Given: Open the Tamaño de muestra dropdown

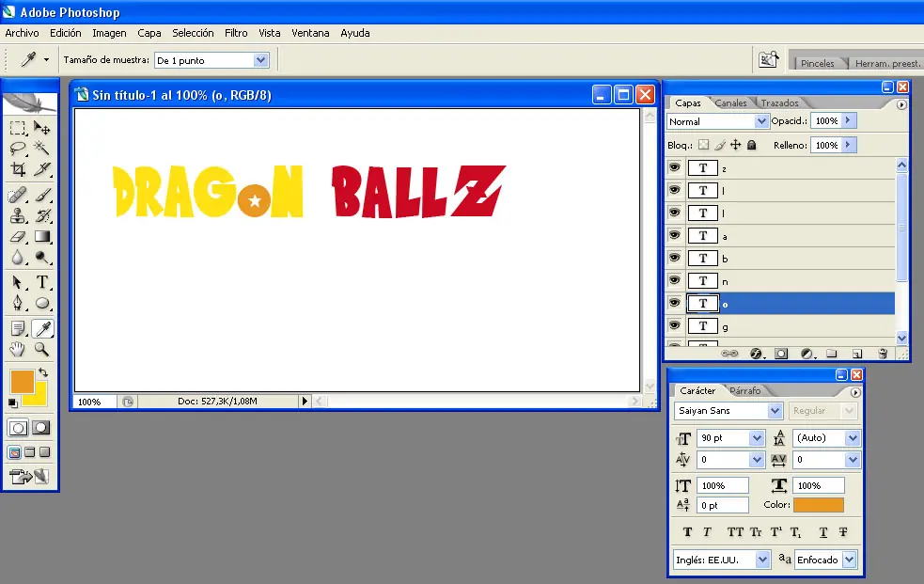Looking at the screenshot, I should coord(260,60).
